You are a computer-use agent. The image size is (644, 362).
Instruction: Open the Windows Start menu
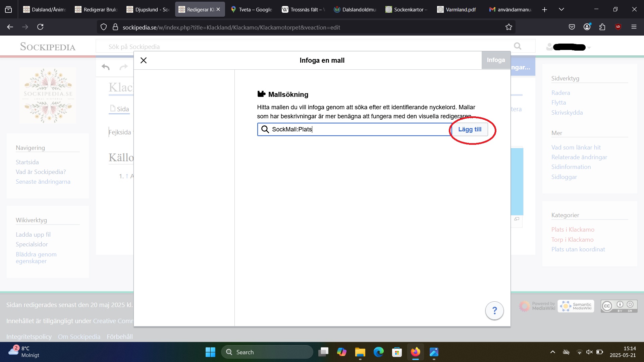click(210, 352)
